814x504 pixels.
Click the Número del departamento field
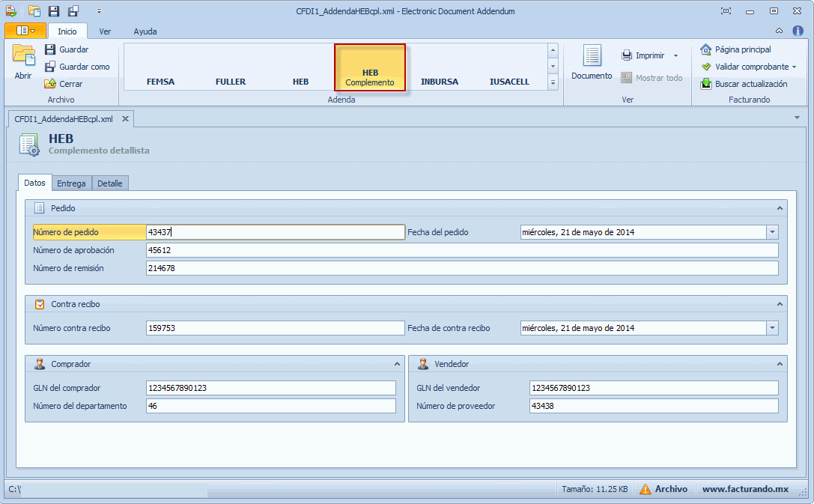(271, 406)
